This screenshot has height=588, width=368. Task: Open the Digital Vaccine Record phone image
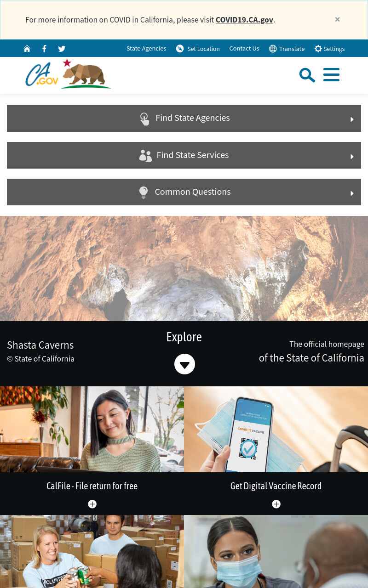click(x=276, y=429)
